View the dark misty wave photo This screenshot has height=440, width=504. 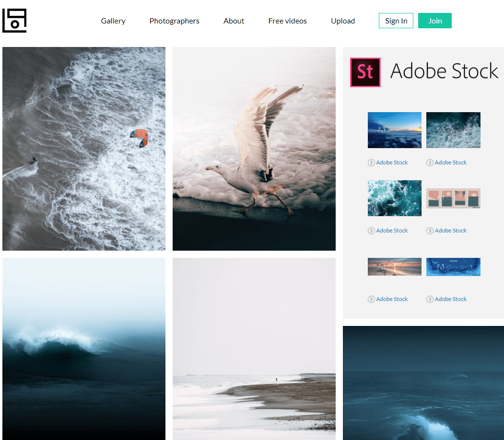pos(84,348)
